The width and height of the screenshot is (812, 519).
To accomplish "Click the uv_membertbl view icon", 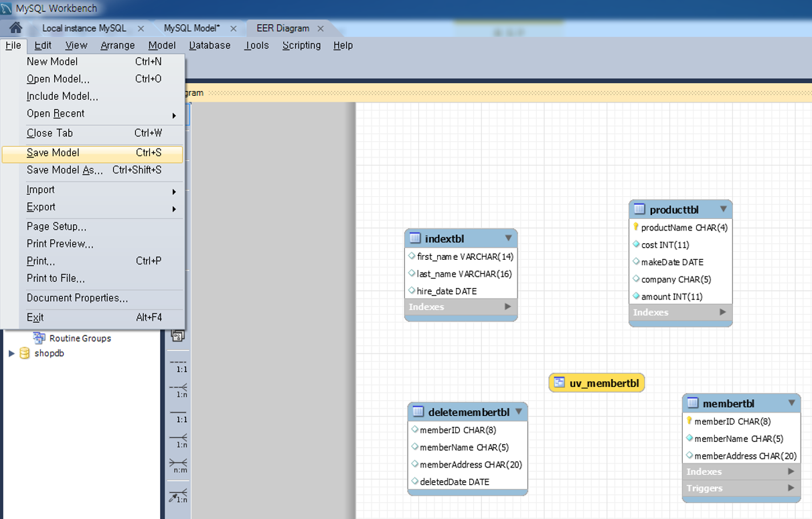I will pyautogui.click(x=559, y=383).
